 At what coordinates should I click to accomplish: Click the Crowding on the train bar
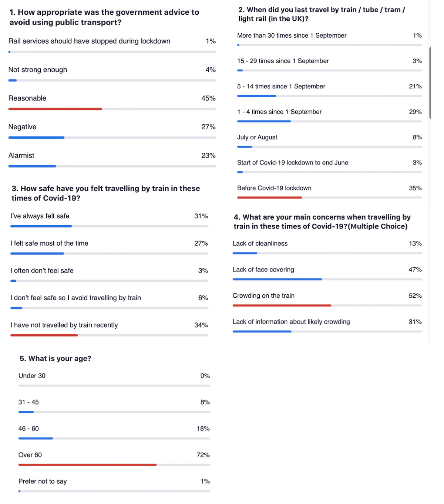pyautogui.click(x=282, y=305)
